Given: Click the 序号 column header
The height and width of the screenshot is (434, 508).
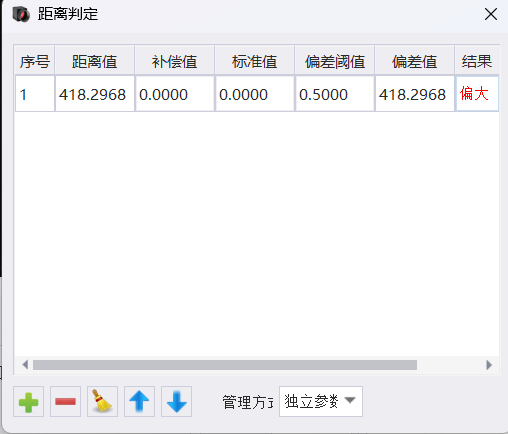Looking at the screenshot, I should tap(35, 60).
